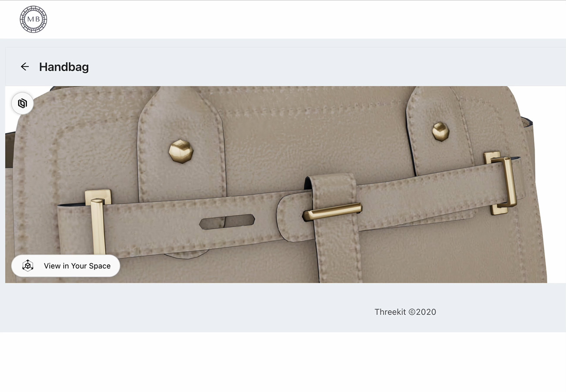Click the right gold rectangular buckle

click(500, 183)
